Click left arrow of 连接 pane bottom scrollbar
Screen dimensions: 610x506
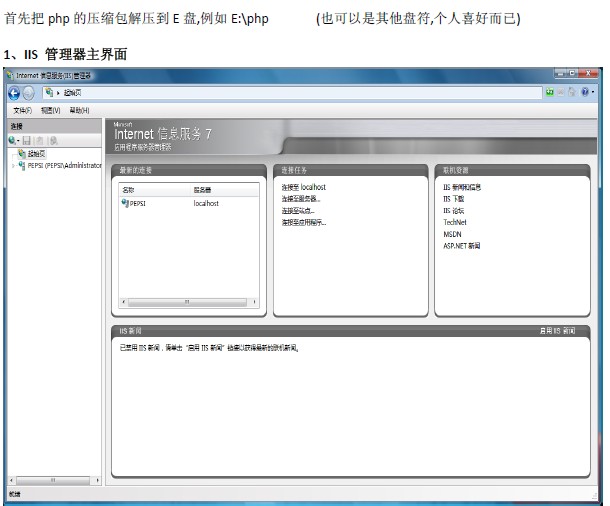[11, 480]
